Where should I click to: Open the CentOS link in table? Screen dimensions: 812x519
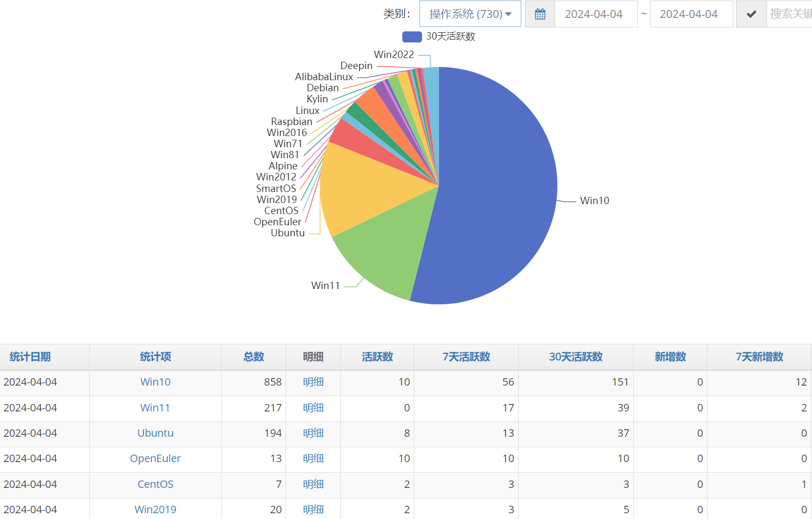click(155, 484)
